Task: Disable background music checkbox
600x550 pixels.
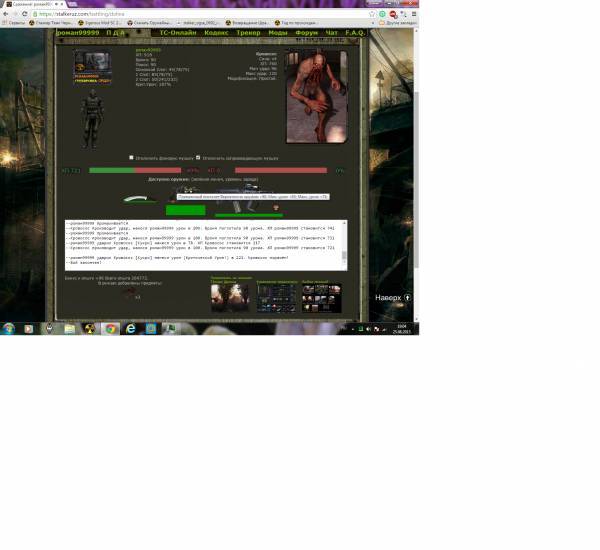Action: [x=131, y=157]
